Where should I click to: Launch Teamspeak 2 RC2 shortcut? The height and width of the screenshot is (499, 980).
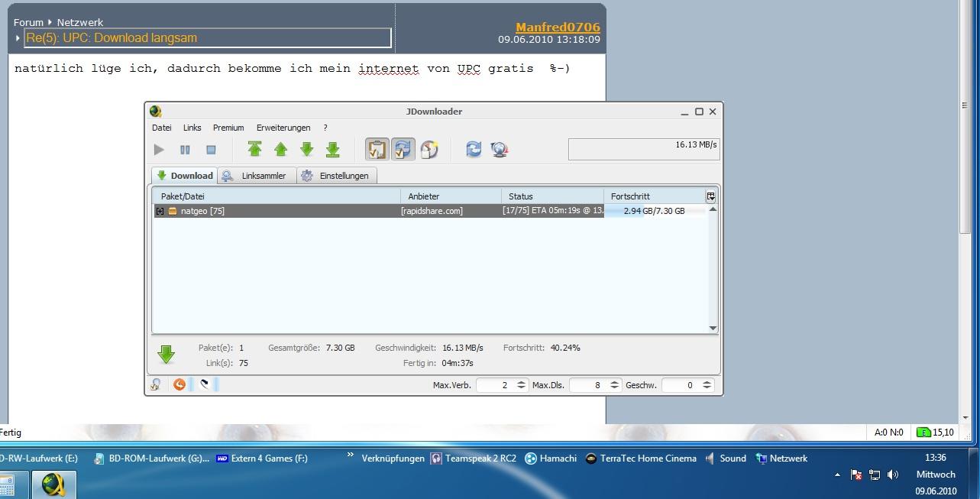474,458
